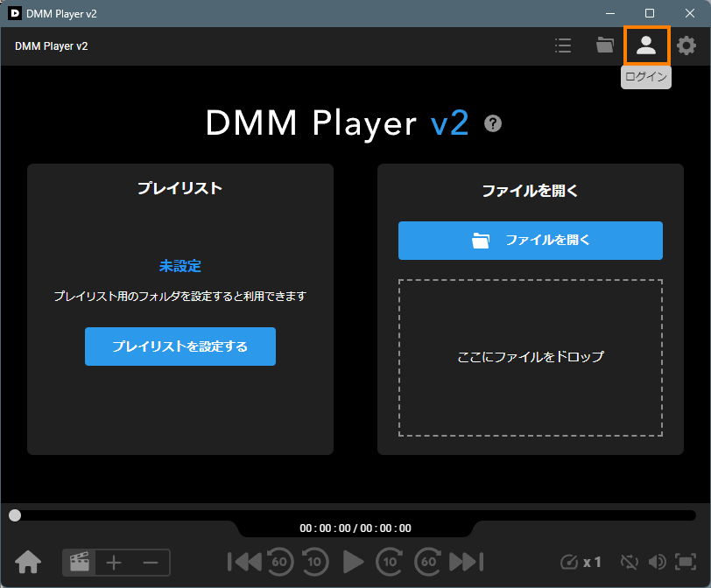Click the time display 00:00:00 / 00:00:00
711x588 pixels.
pyautogui.click(x=355, y=528)
